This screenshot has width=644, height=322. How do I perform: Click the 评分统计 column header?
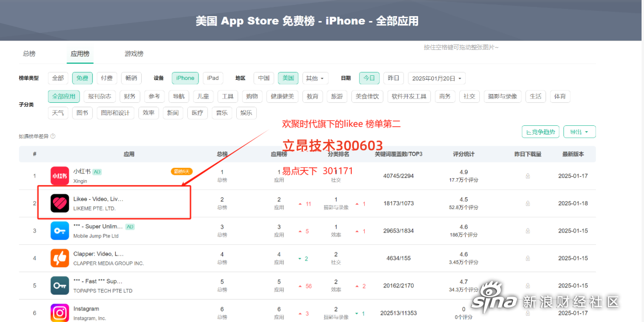[464, 154]
